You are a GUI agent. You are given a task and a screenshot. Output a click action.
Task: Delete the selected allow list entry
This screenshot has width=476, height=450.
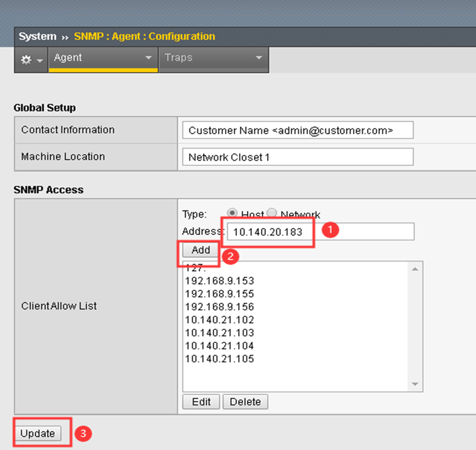[x=245, y=402]
